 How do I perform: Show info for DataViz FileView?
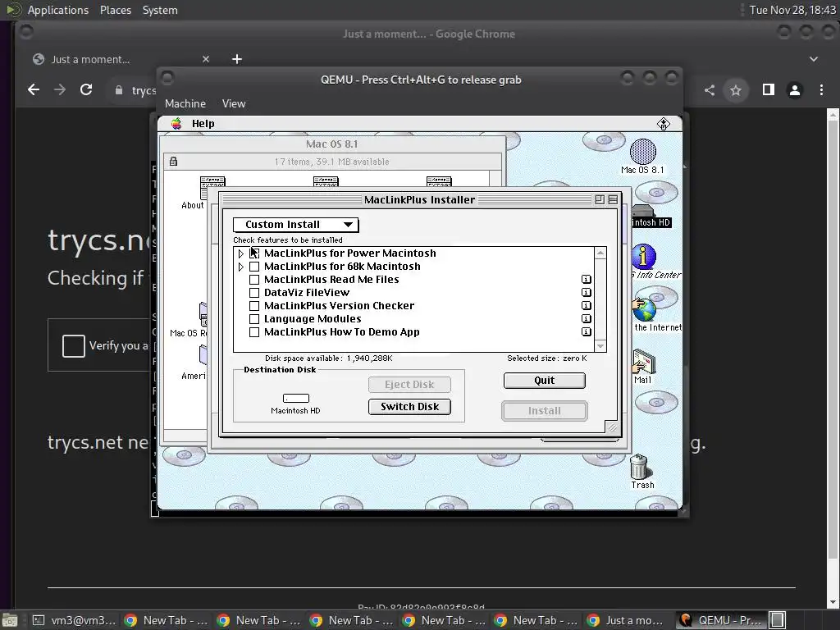(586, 293)
